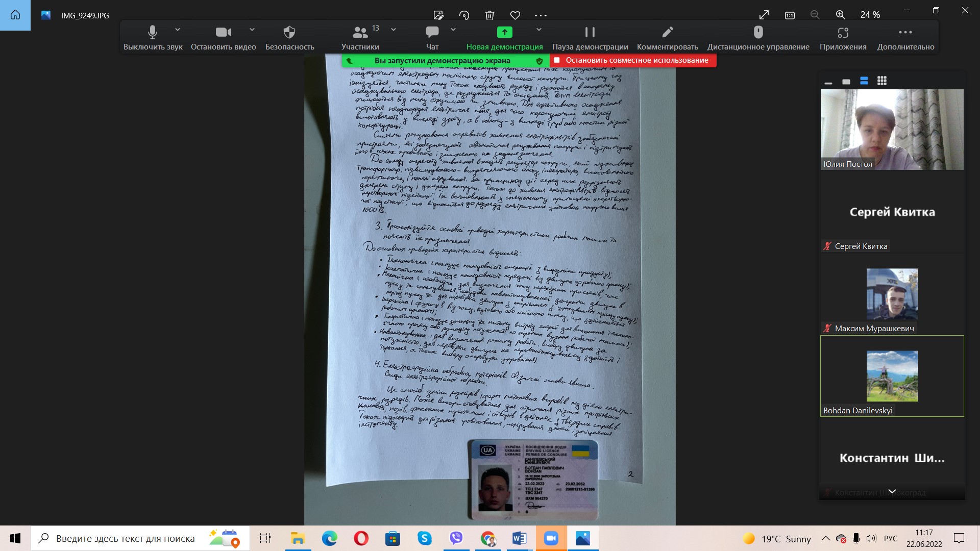Image resolution: width=980 pixels, height=551 pixels.
Task: Open the More (Дополнительно) menu
Action: tap(905, 33)
